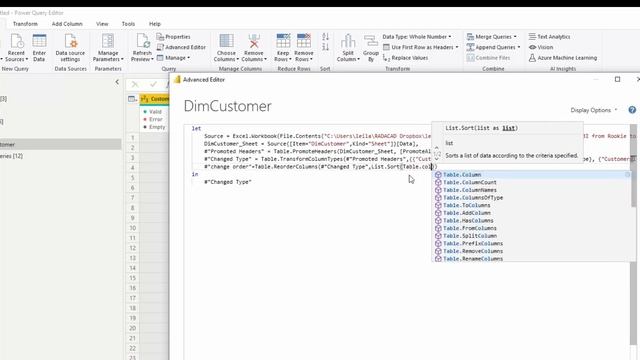This screenshot has height=360, width=640.
Task: Select Table.FromColumns suggestion
Action: pos(531,228)
